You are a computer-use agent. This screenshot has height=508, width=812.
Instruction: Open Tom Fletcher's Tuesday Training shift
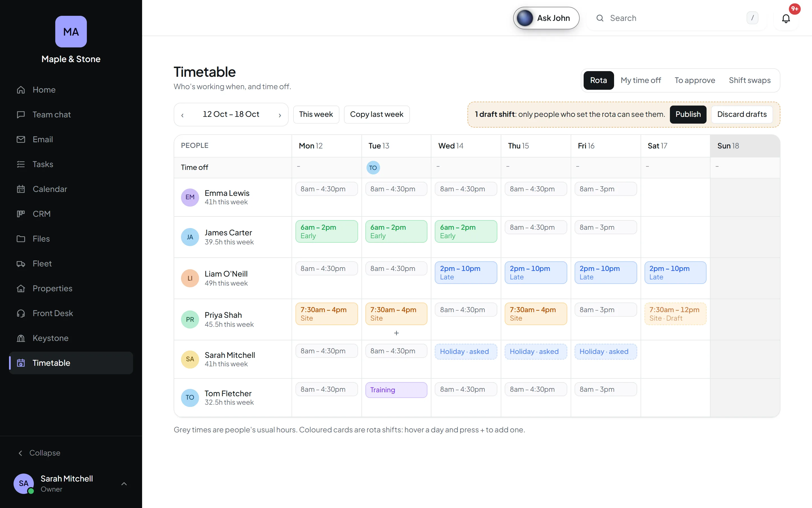[396, 390]
